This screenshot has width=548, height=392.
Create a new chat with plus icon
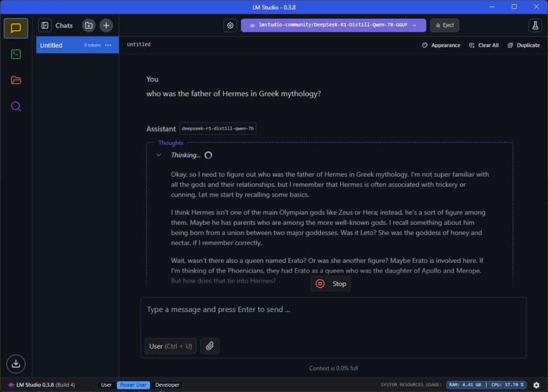106,25
